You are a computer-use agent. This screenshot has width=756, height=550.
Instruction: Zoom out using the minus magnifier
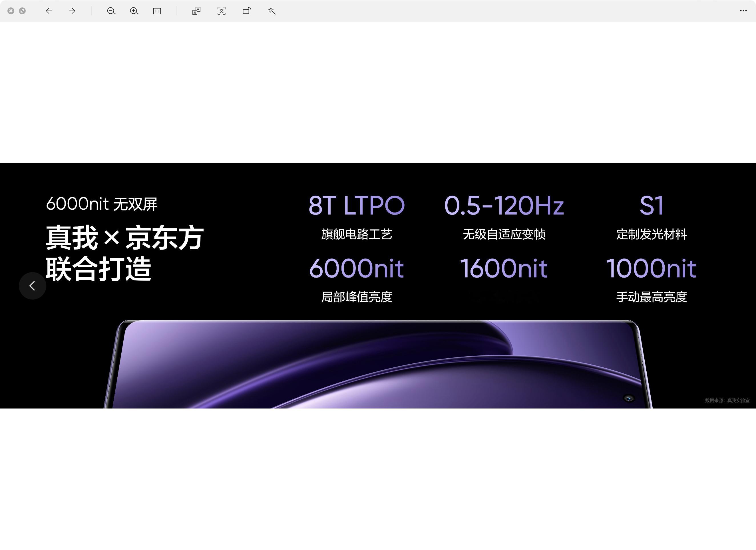pos(111,11)
